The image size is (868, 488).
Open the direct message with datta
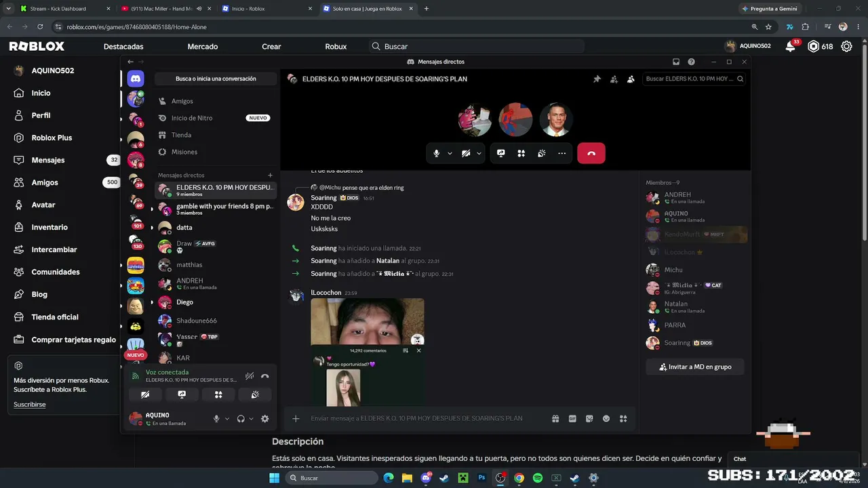[x=216, y=228]
